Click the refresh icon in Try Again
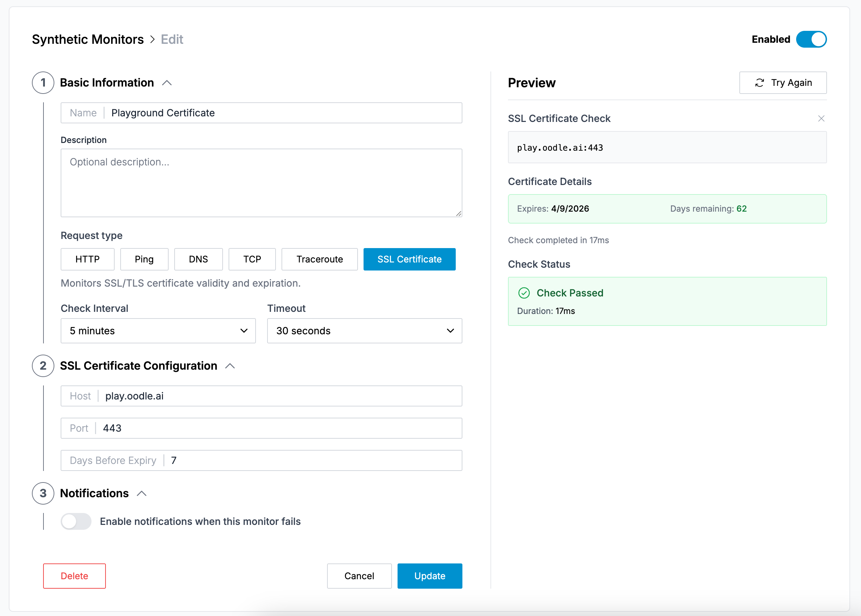The height and width of the screenshot is (616, 861). click(x=759, y=83)
